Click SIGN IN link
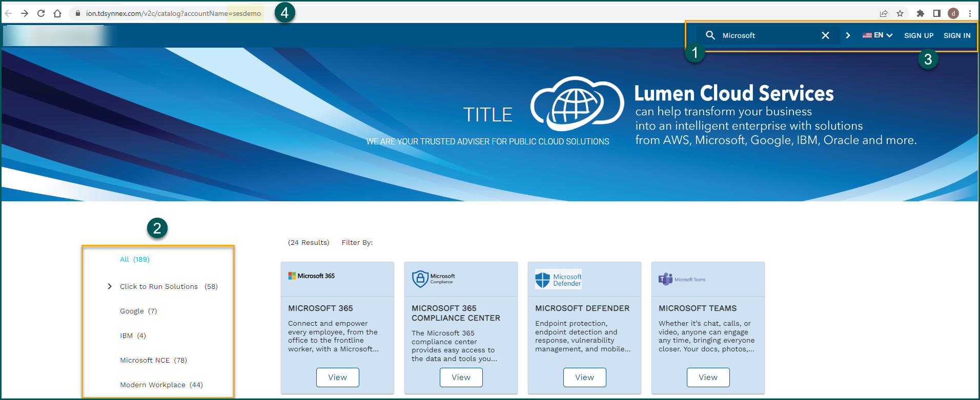This screenshot has width=980, height=400. point(957,35)
